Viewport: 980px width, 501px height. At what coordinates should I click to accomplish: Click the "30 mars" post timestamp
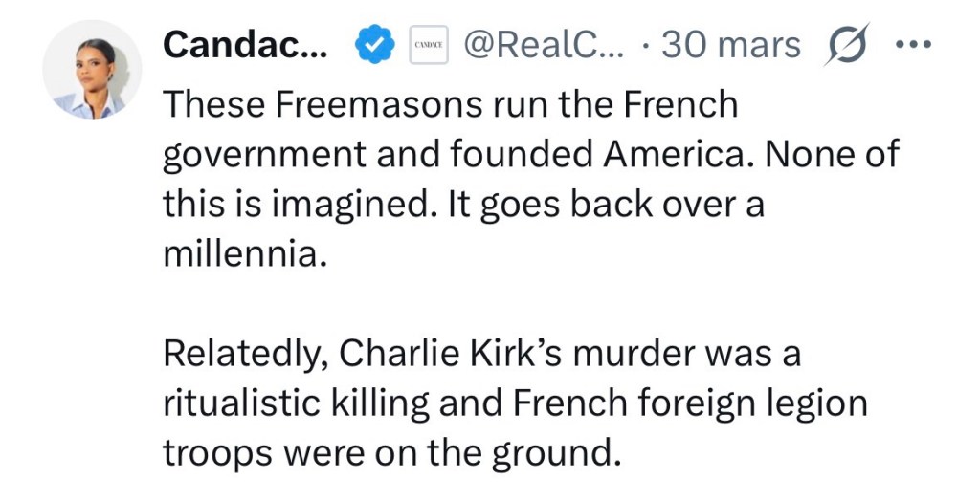[x=731, y=45]
